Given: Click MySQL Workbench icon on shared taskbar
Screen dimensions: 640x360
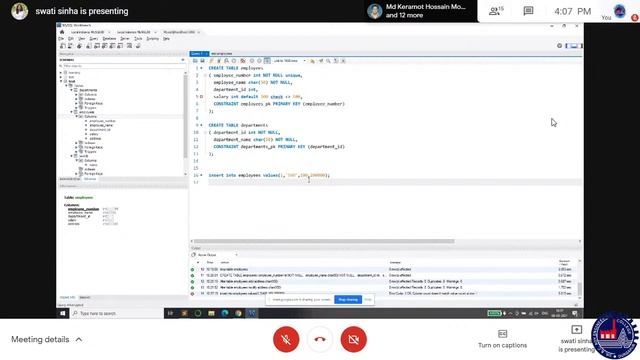Looking at the screenshot, I should [252, 313].
